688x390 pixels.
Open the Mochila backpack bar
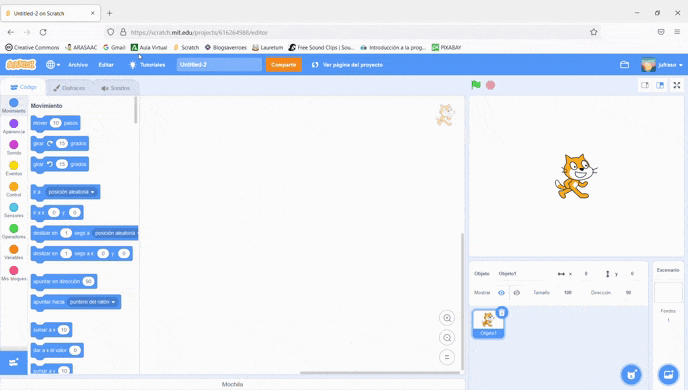[x=233, y=384]
